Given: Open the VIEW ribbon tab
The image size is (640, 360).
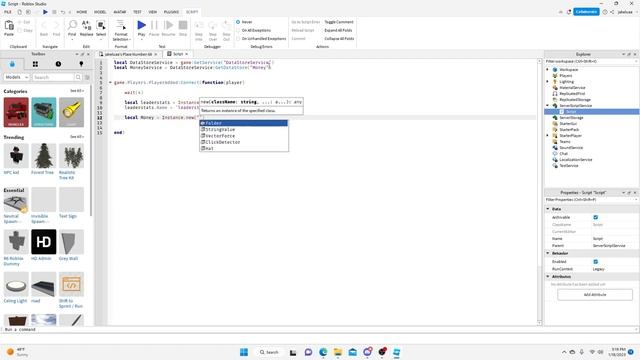Looking at the screenshot, I should [153, 12].
